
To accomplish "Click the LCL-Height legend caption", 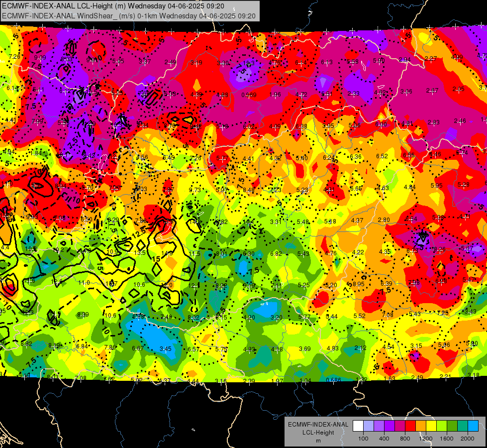I will [x=318, y=433].
